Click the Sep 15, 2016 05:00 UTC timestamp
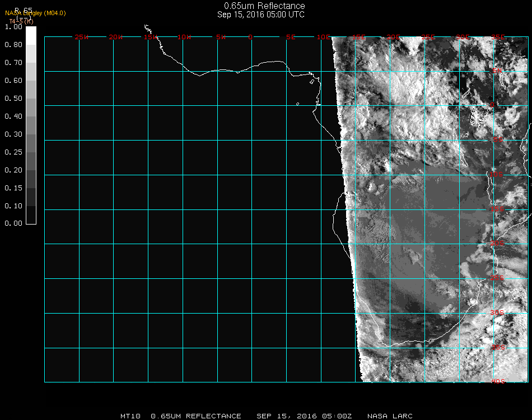532x420 pixels. point(261,15)
